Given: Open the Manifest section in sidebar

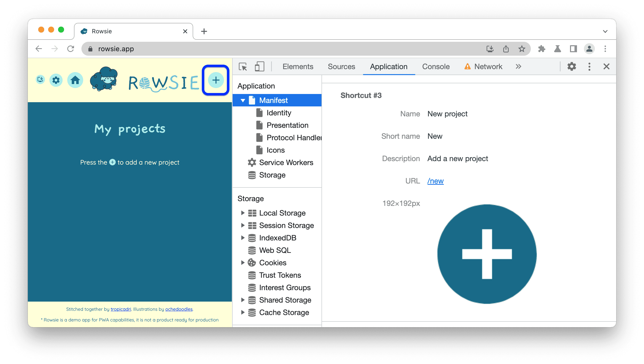Looking at the screenshot, I should coord(273,100).
